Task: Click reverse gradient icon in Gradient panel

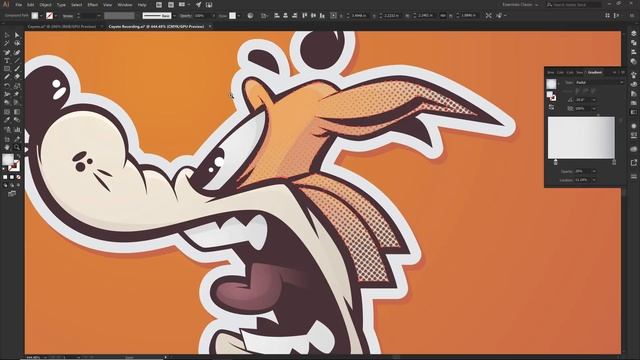Action: (x=551, y=107)
